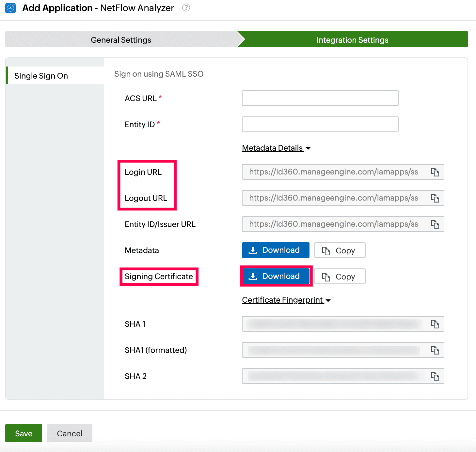Click the 'Add Application - NetFlow Analyzer' title
The image size is (476, 452).
pyautogui.click(x=98, y=8)
